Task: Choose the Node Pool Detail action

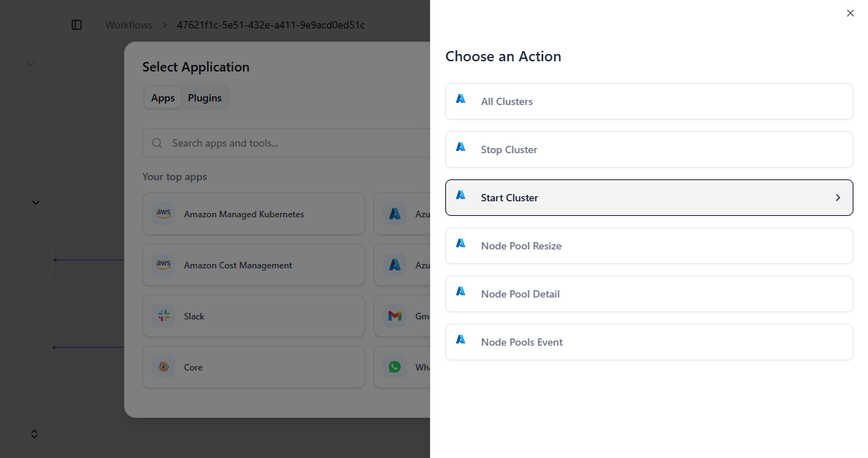Action: 648,294
